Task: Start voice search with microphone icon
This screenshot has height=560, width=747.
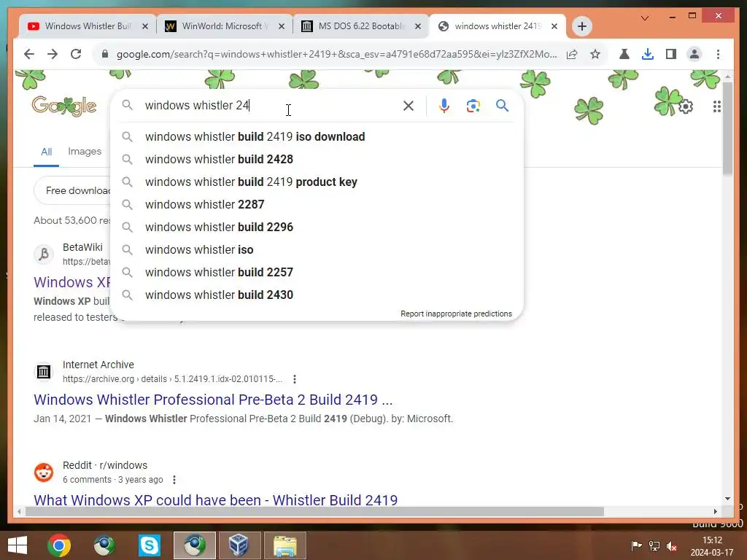Action: [x=444, y=106]
